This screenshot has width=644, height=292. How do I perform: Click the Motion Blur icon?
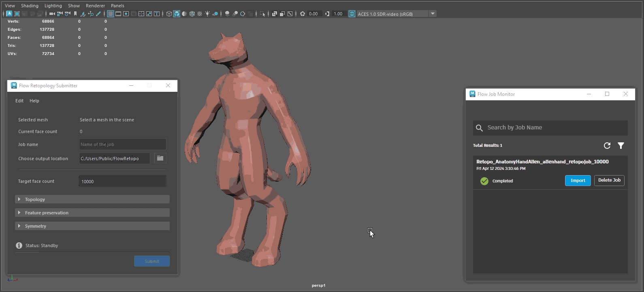click(x=235, y=14)
